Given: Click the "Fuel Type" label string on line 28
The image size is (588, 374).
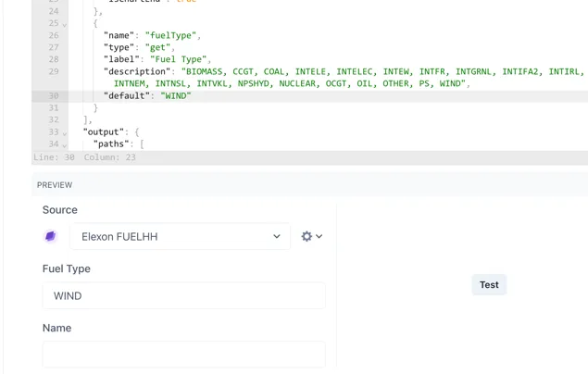Looking at the screenshot, I should coord(181,60).
